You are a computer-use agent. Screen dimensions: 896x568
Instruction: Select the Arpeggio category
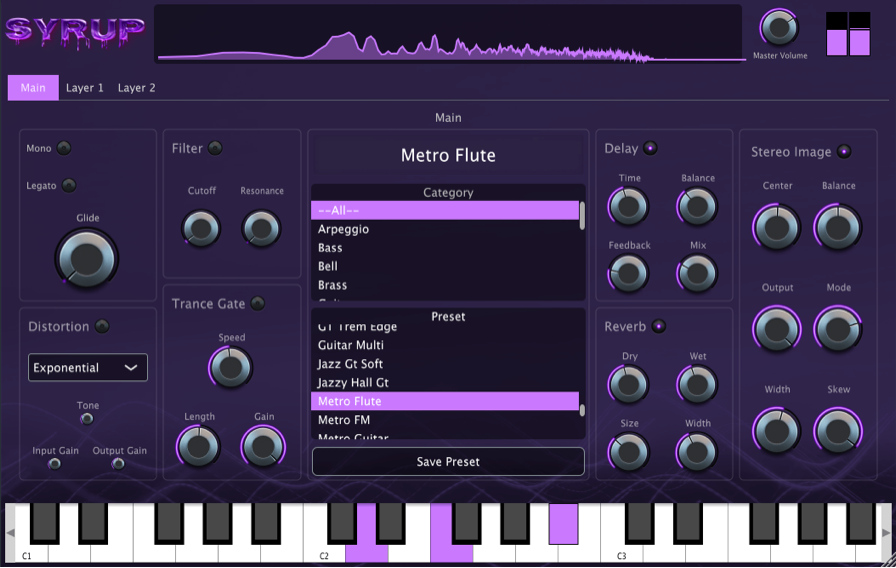click(x=445, y=229)
